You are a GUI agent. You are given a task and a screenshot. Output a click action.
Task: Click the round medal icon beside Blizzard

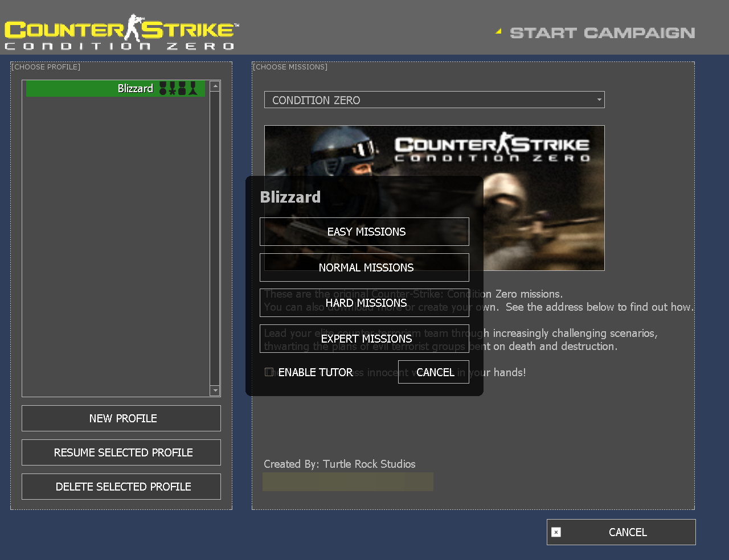[x=163, y=88]
